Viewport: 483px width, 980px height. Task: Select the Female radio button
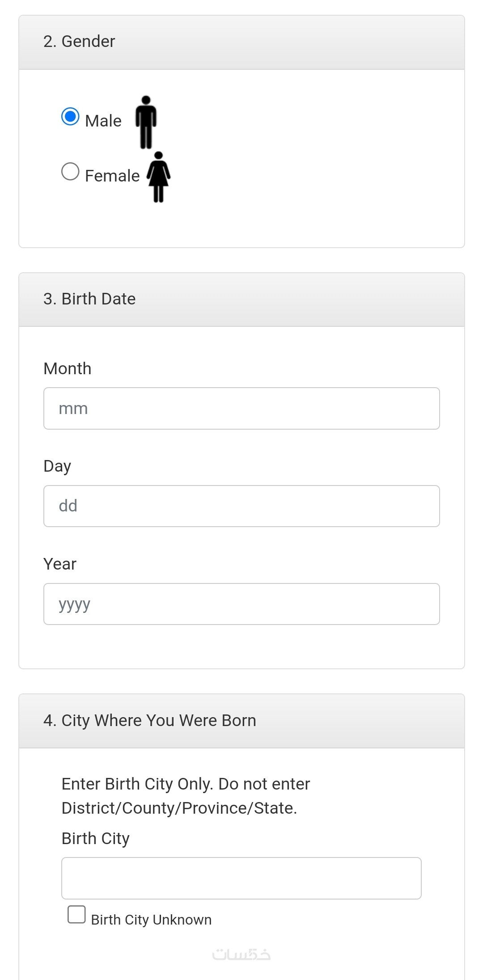tap(70, 171)
